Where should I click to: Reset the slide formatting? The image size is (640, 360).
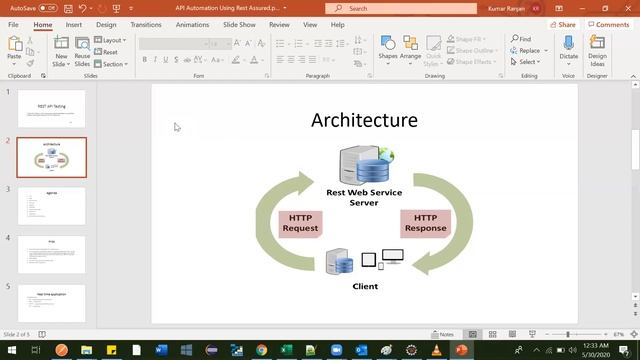[106, 52]
